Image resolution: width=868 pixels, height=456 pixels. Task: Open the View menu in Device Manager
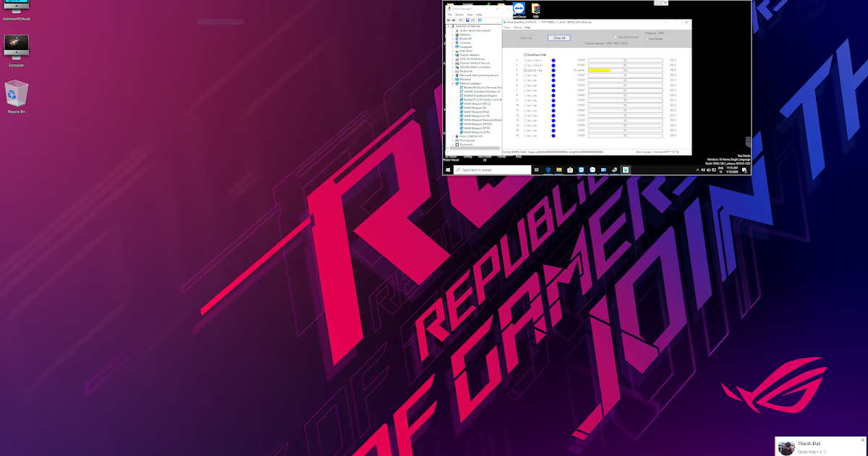(x=470, y=14)
